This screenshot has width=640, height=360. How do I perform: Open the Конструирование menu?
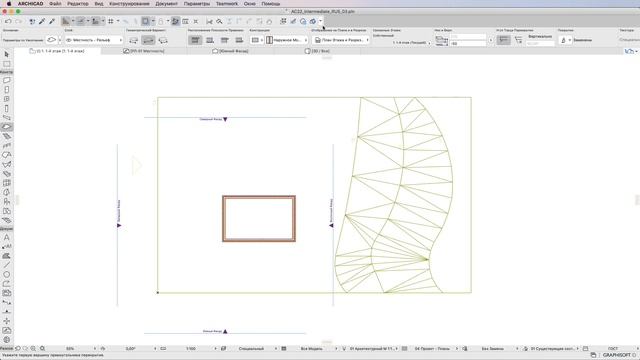(x=129, y=4)
